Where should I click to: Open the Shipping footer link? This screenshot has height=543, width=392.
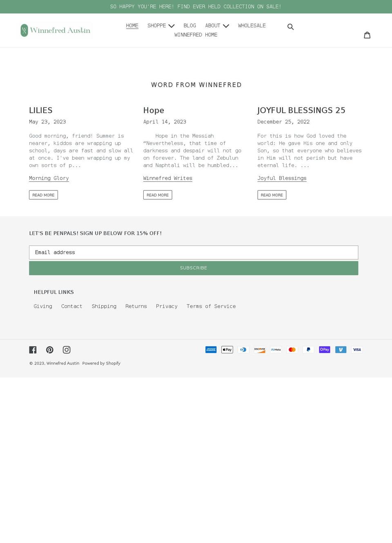(x=104, y=306)
